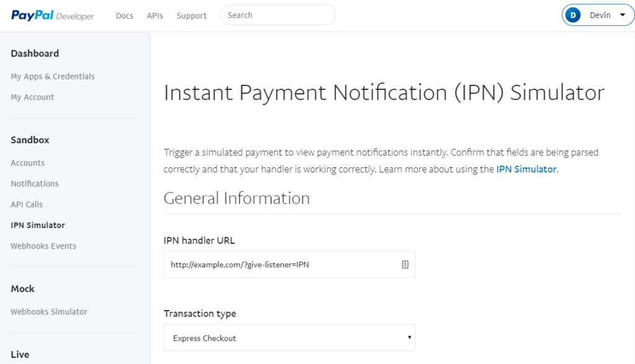
Task: Click the Devin user avatar icon
Action: pos(572,16)
